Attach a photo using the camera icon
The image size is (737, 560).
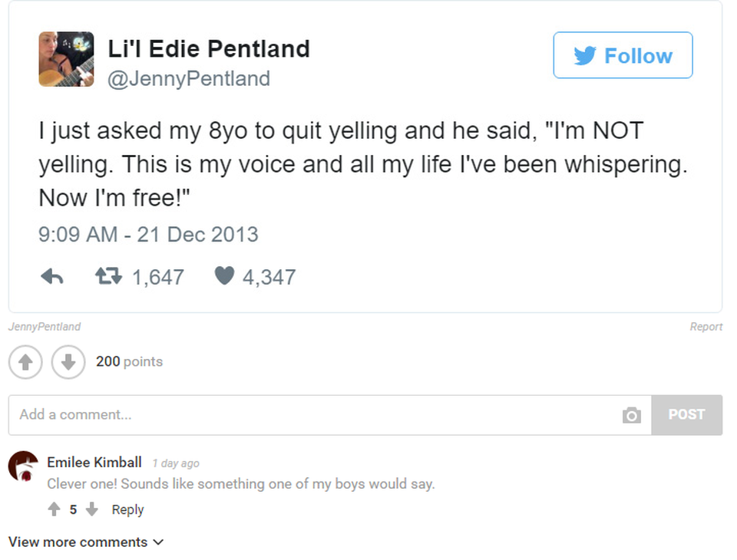click(x=631, y=415)
